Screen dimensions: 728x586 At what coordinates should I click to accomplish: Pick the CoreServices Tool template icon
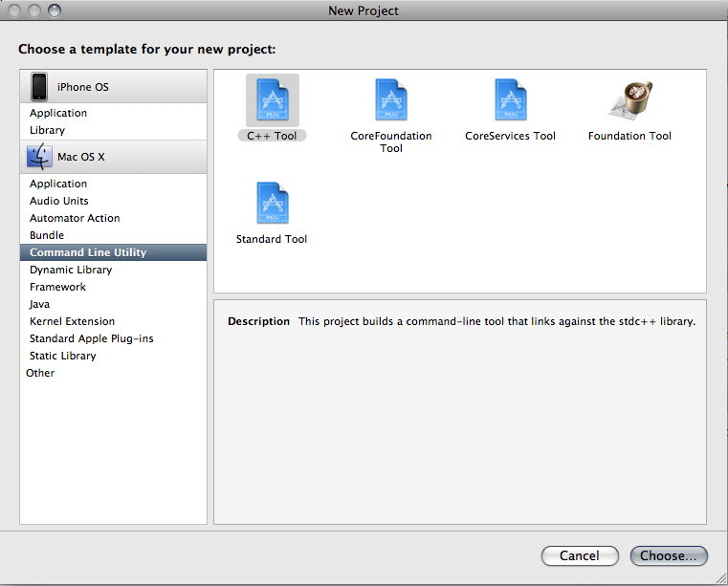(510, 100)
